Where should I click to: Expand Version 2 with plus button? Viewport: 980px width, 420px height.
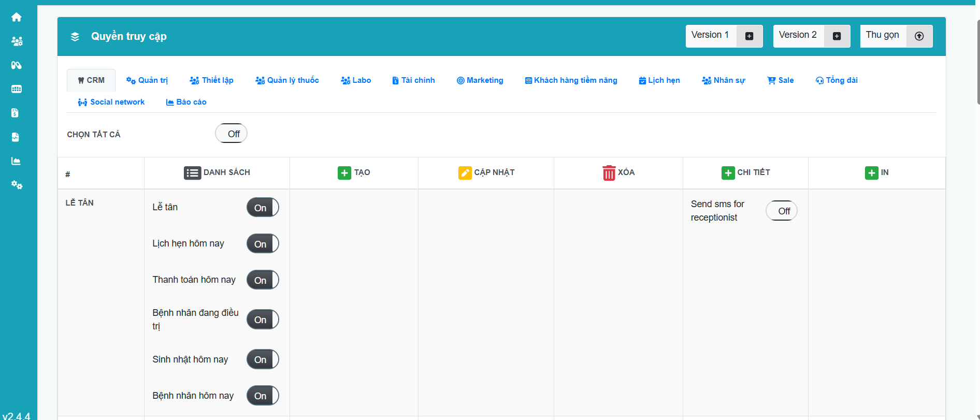pos(837,36)
